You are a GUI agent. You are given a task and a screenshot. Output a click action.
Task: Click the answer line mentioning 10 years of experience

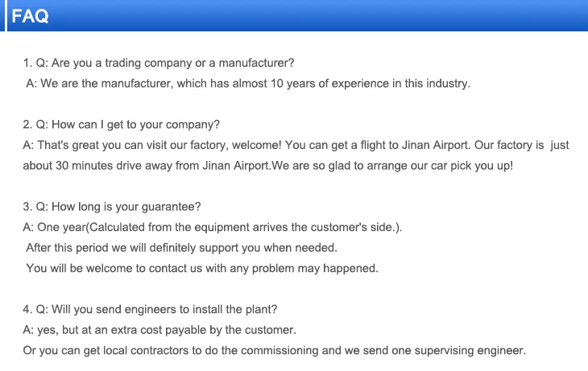(248, 84)
